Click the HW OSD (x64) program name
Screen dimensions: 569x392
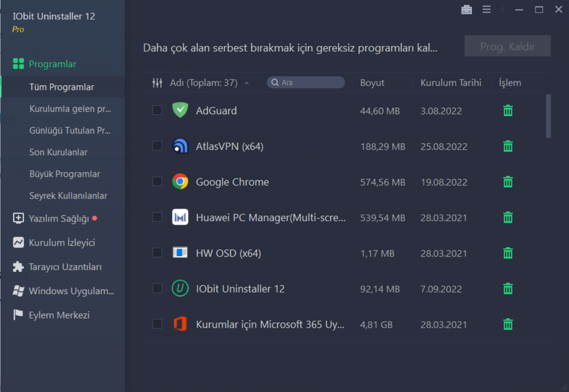click(x=228, y=253)
